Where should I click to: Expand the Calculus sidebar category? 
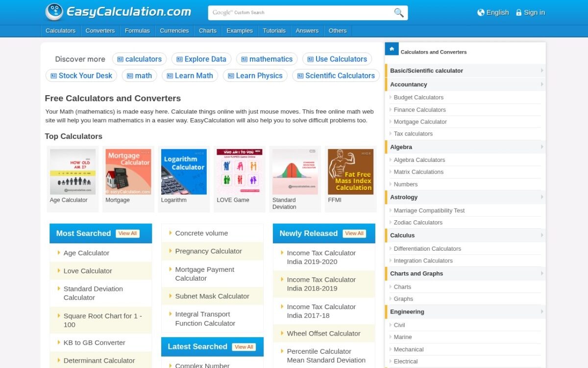(465, 236)
